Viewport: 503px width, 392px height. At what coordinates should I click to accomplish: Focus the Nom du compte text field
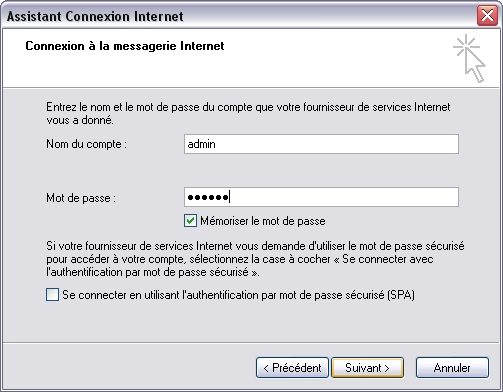(x=321, y=144)
